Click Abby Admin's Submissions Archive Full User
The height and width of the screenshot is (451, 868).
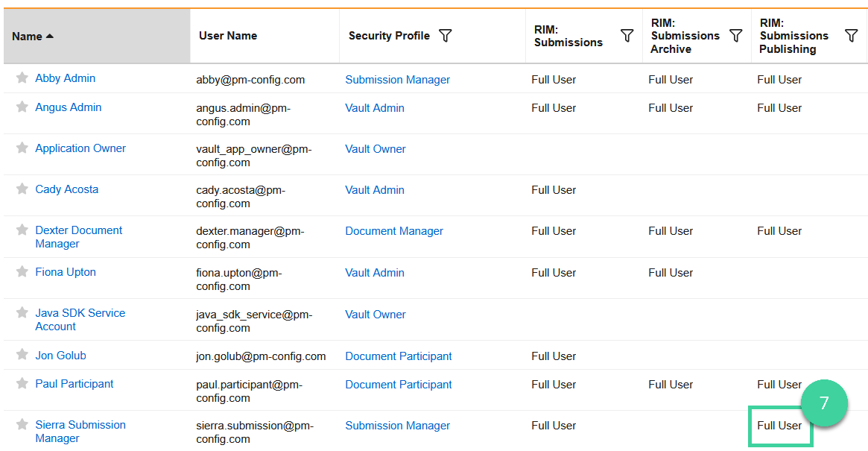[671, 80]
